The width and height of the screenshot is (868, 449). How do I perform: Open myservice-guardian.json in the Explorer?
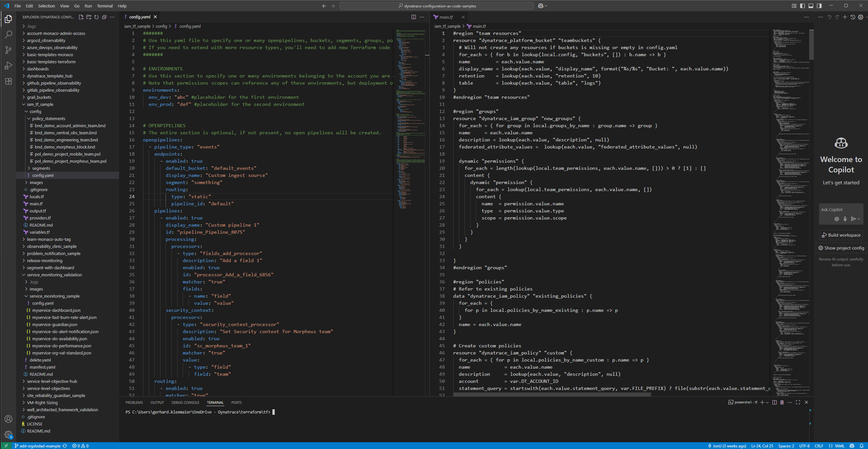pos(55,325)
